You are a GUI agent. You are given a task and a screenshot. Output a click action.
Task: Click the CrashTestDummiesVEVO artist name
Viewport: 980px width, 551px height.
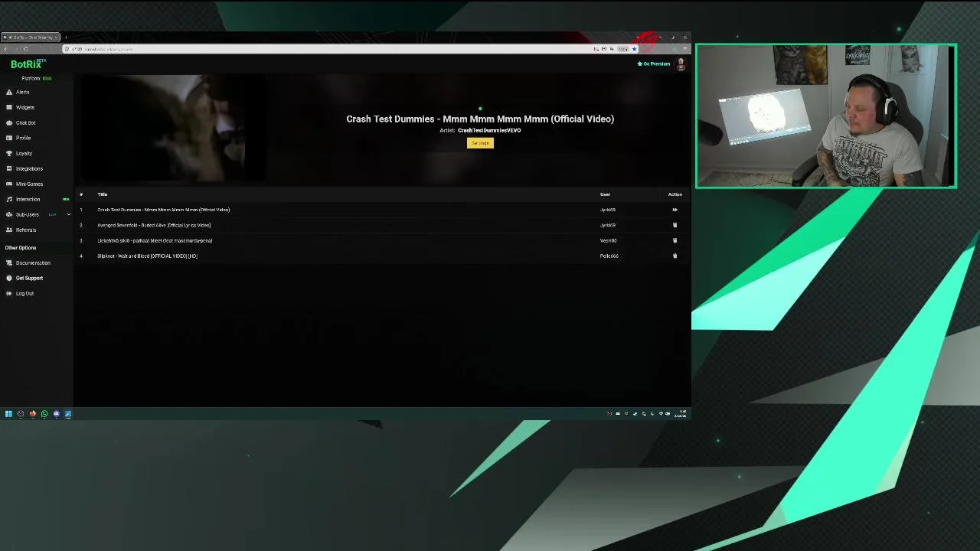489,130
